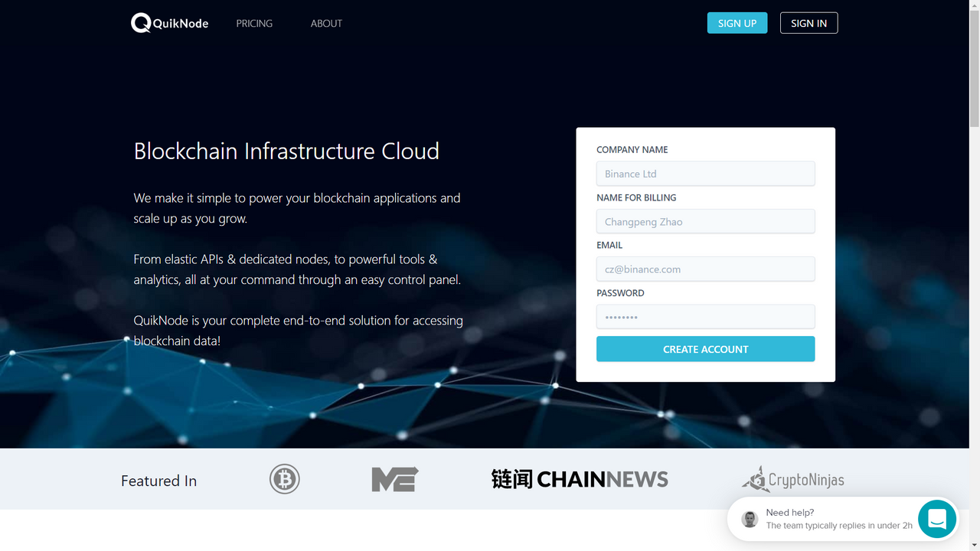The image size is (980, 551).
Task: Open the ChainNews logo
Action: (x=580, y=479)
